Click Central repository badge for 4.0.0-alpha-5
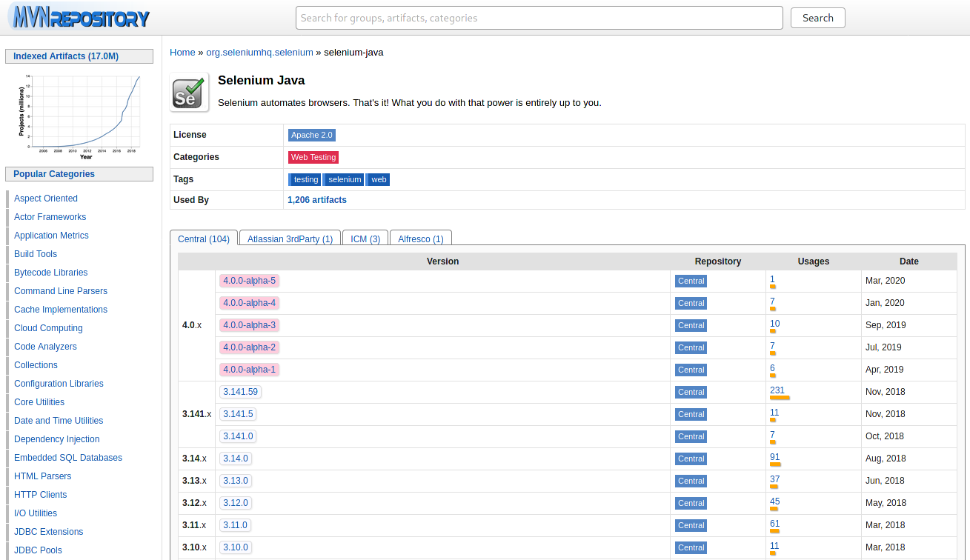 click(x=691, y=281)
